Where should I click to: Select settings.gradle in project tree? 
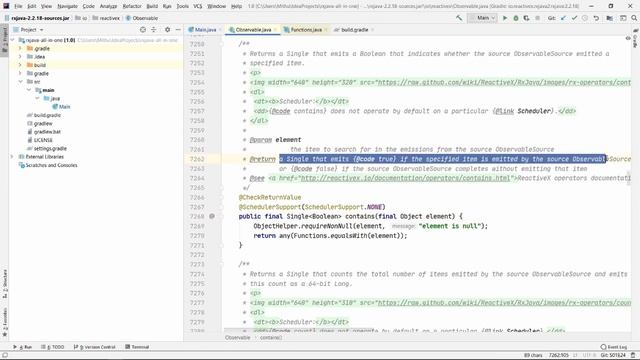tap(47, 149)
